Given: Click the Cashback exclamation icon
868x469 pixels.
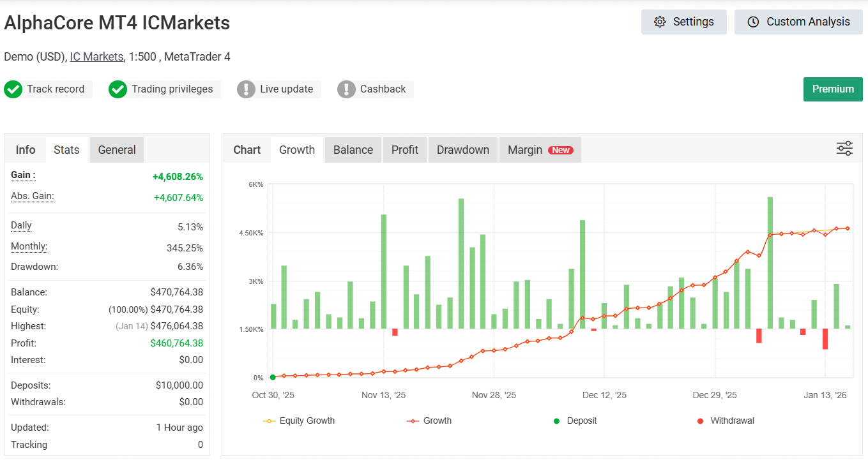Looking at the screenshot, I should (x=346, y=89).
